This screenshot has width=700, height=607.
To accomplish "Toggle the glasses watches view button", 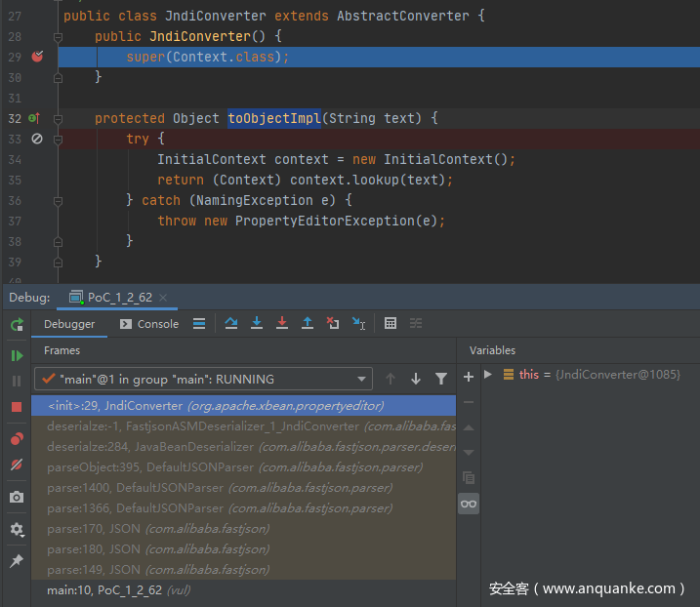I will pos(469,504).
